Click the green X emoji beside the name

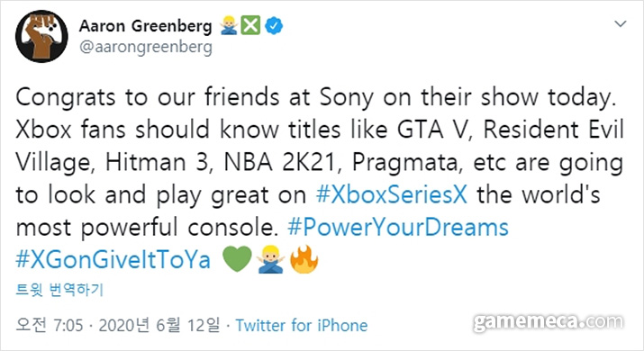pos(250,25)
